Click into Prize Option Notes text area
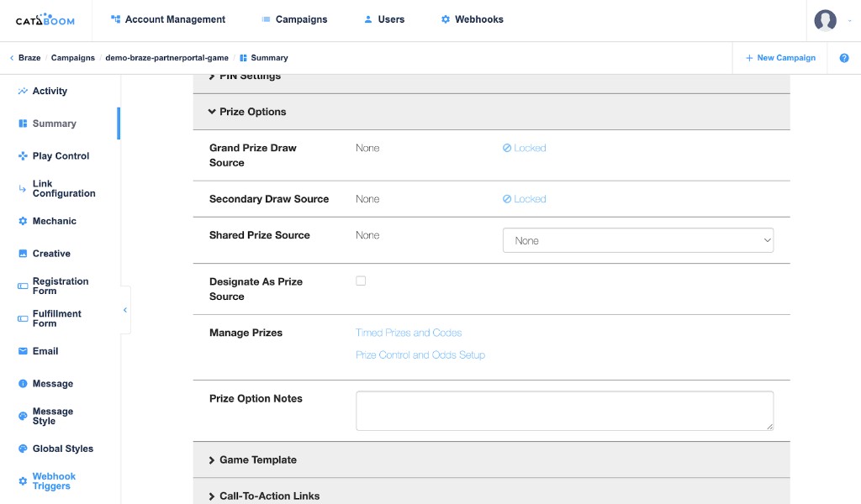This screenshot has height=504, width=861. (564, 411)
